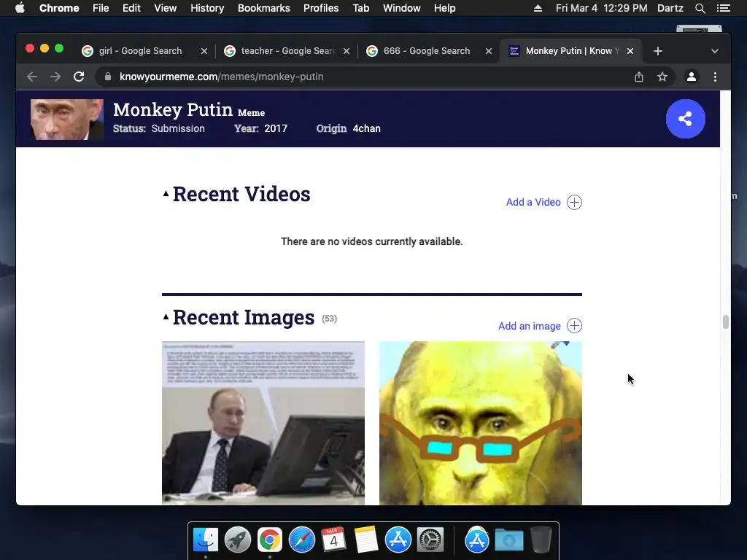Click the 2017 year value
This screenshot has width=747, height=560.
(276, 128)
